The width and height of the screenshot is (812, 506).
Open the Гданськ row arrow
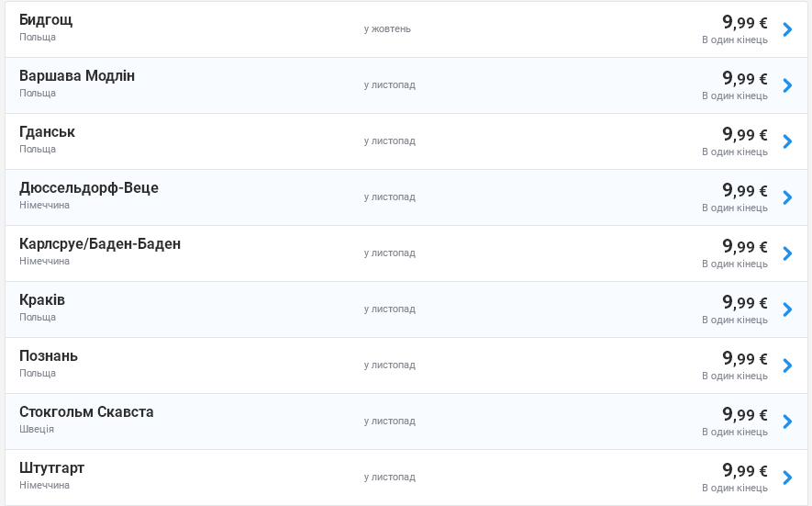787,141
